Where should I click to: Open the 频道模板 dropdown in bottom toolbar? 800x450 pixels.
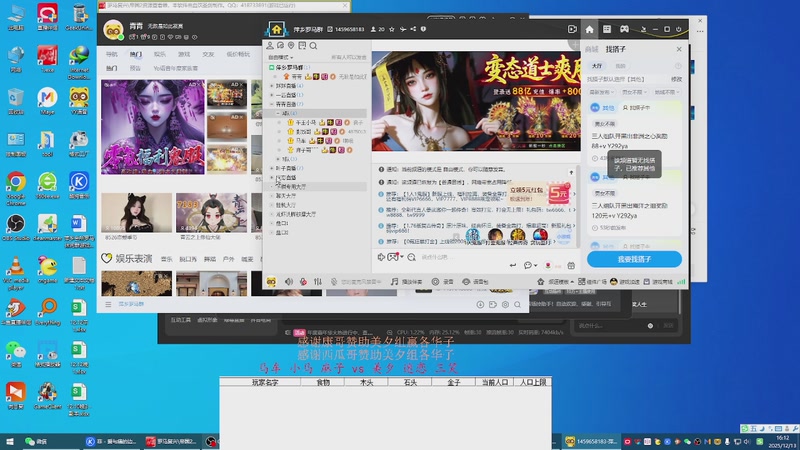click(556, 282)
